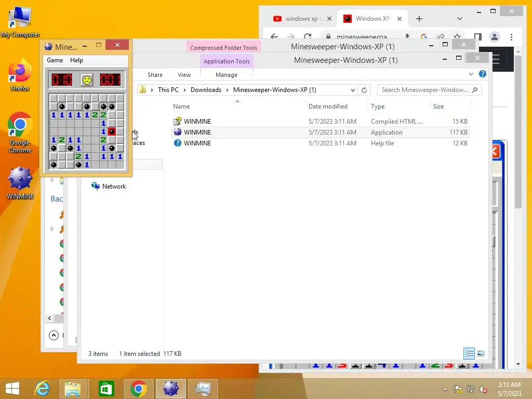Image resolution: width=532 pixels, height=399 pixels.
Task: Open the Game menu in Minesweeper
Action: click(x=55, y=60)
